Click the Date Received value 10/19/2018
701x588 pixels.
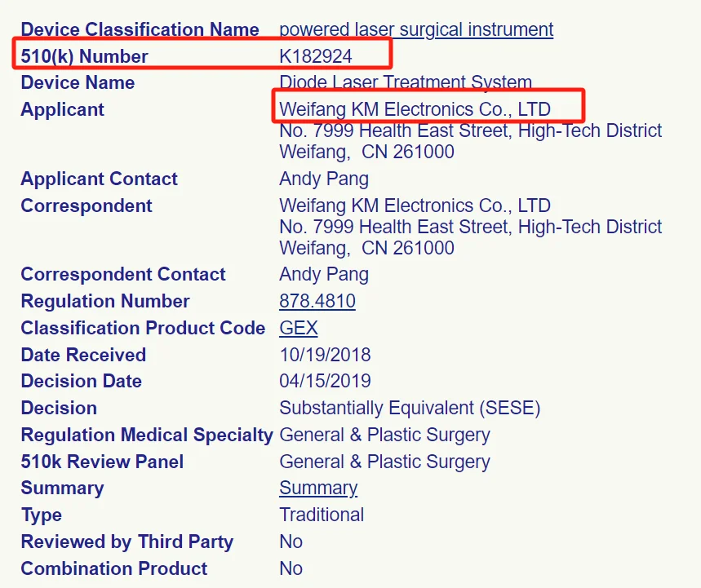pos(325,355)
